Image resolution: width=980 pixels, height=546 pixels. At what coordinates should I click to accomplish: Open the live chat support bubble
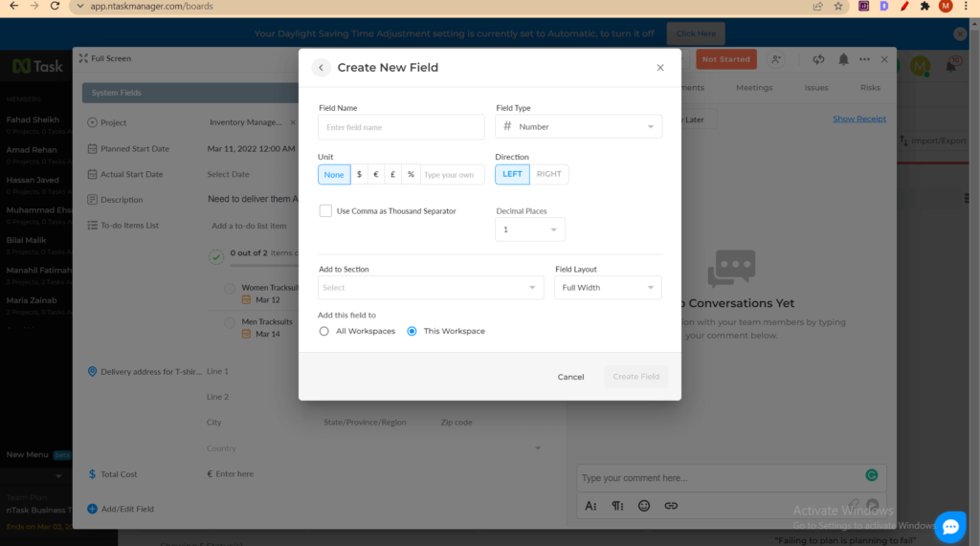click(x=950, y=527)
